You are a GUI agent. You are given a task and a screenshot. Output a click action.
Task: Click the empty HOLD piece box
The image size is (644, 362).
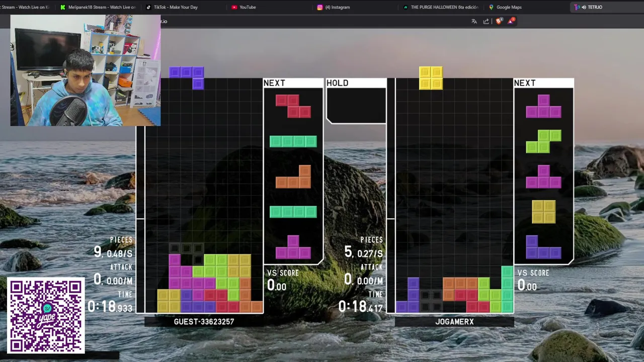tap(356, 105)
